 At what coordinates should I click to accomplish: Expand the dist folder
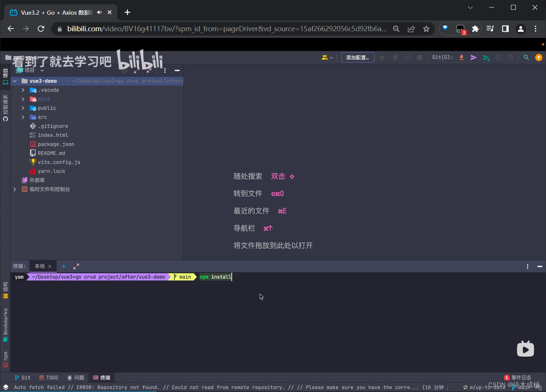click(23, 99)
